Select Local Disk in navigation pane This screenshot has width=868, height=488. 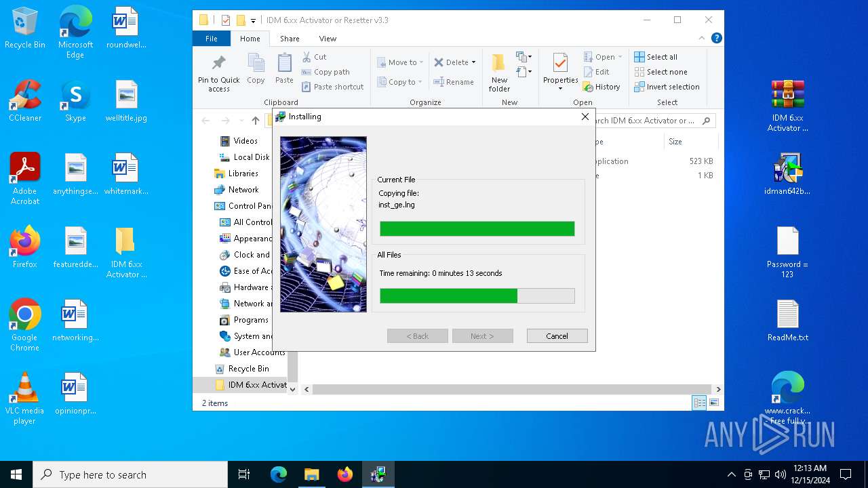244,157
